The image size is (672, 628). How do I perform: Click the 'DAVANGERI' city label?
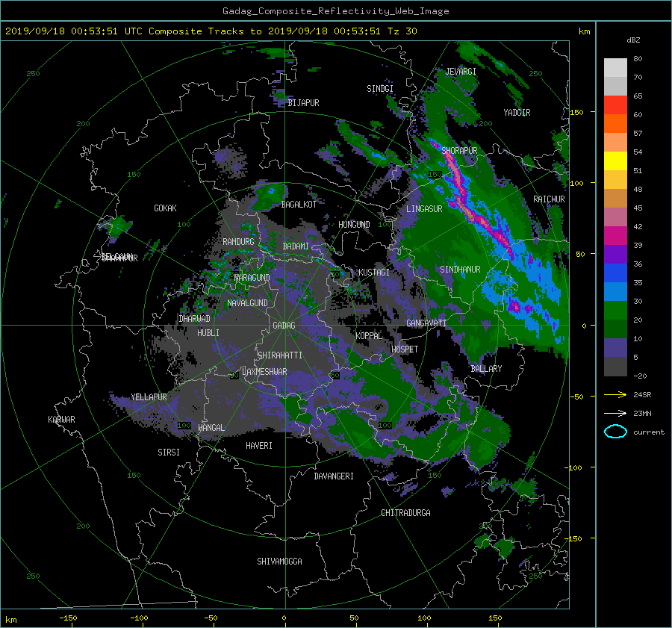click(x=334, y=476)
